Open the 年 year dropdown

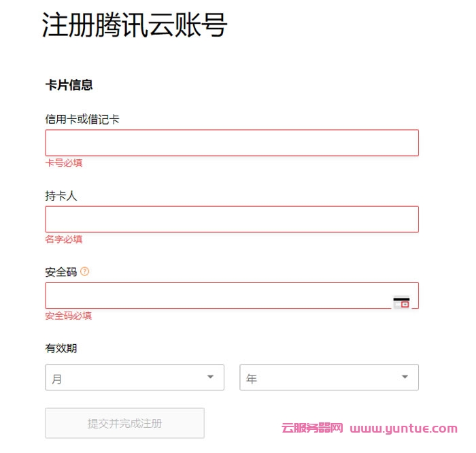pos(329,377)
